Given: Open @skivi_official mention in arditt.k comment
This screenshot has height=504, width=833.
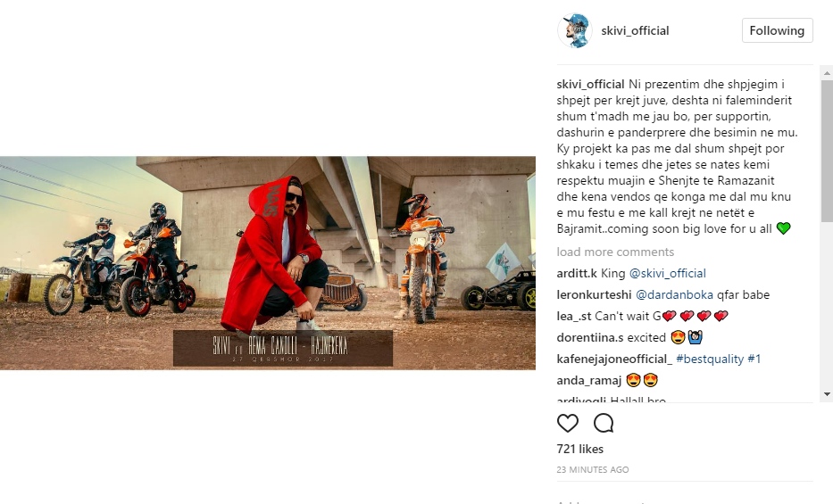Looking at the screenshot, I should click(x=667, y=273).
